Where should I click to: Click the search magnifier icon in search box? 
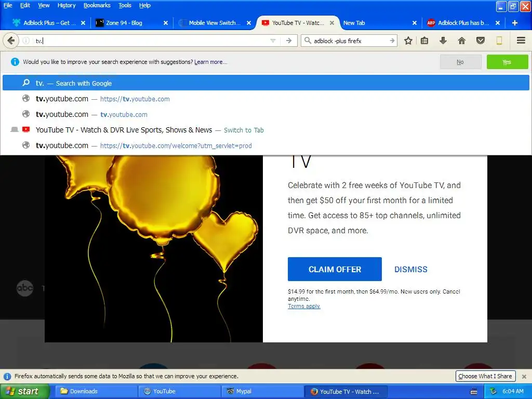[x=308, y=41]
